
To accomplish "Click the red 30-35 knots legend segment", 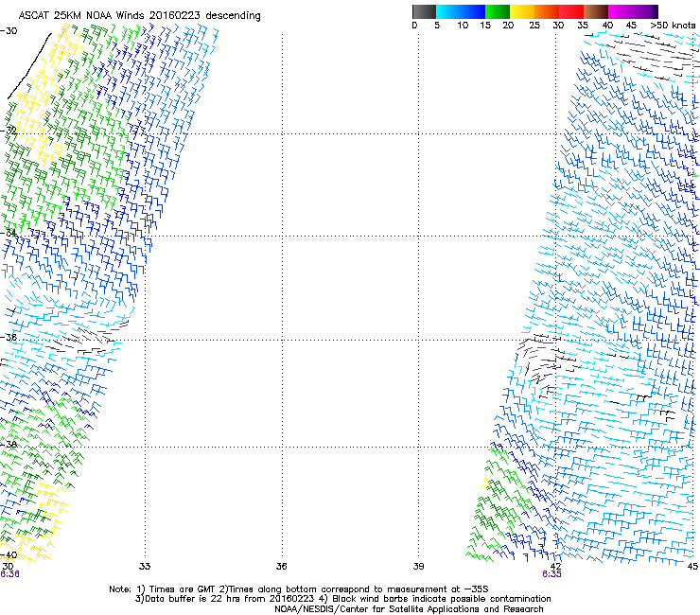I will point(571,11).
